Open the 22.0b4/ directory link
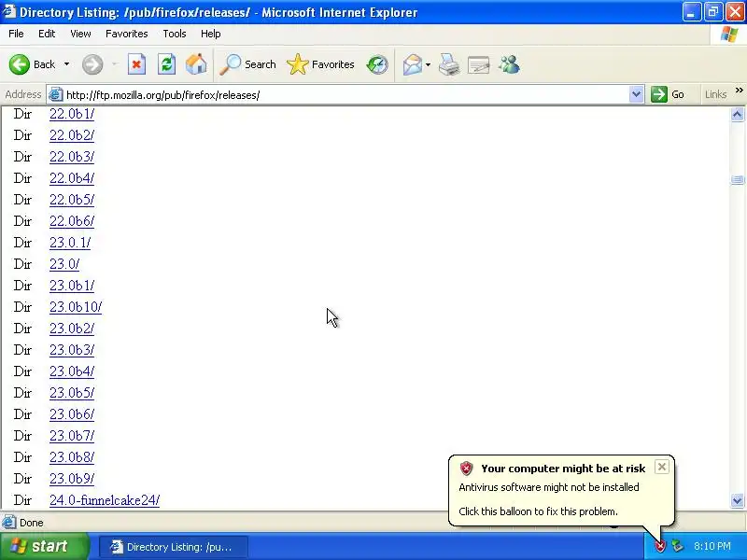Screen dimensions: 747x560 click(x=72, y=178)
